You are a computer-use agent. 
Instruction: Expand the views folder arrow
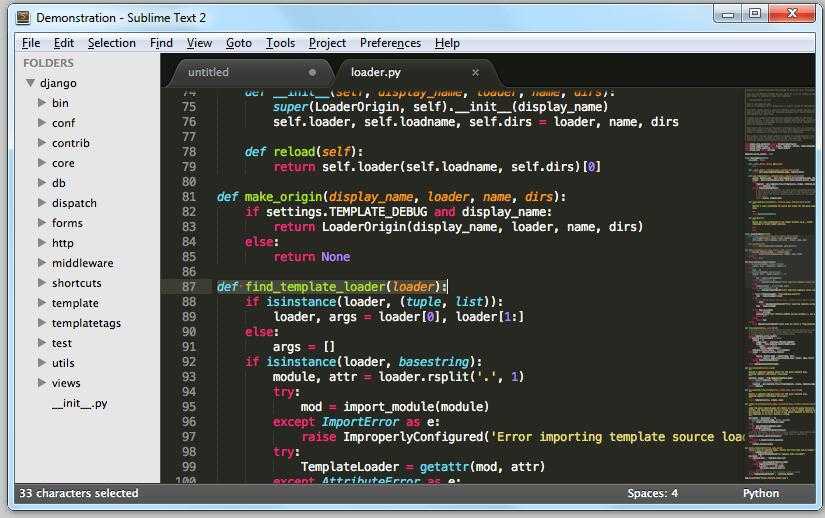point(42,382)
